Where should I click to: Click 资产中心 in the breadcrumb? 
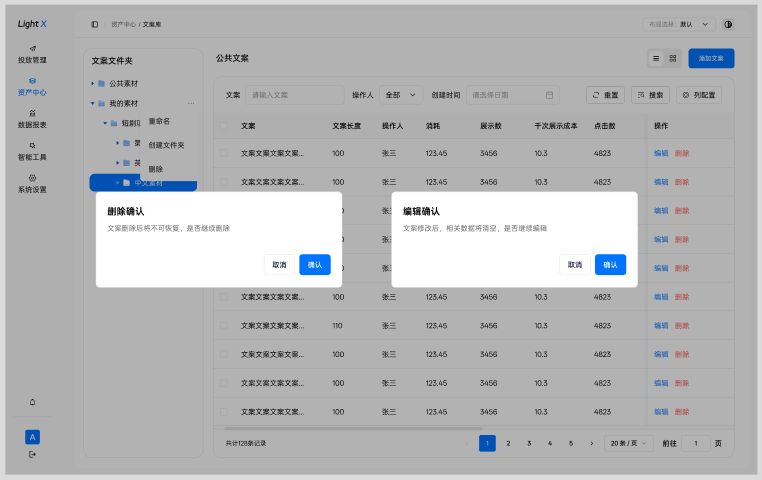pyautogui.click(x=123, y=24)
